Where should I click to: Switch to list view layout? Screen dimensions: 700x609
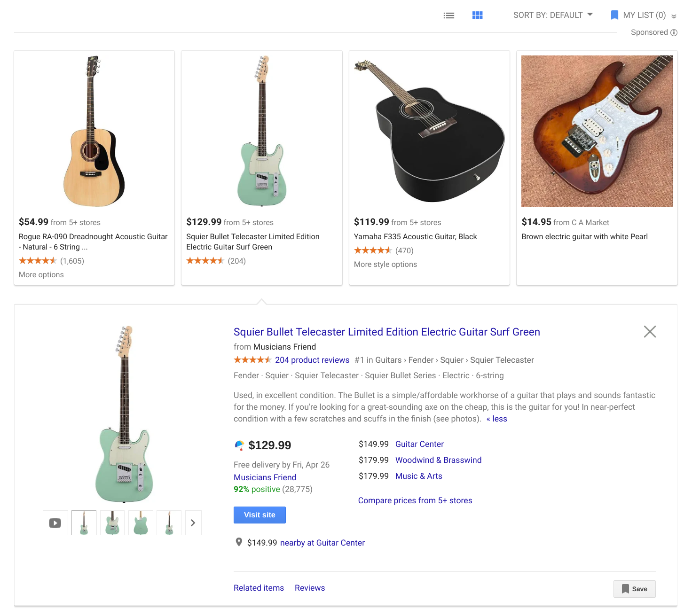449,15
